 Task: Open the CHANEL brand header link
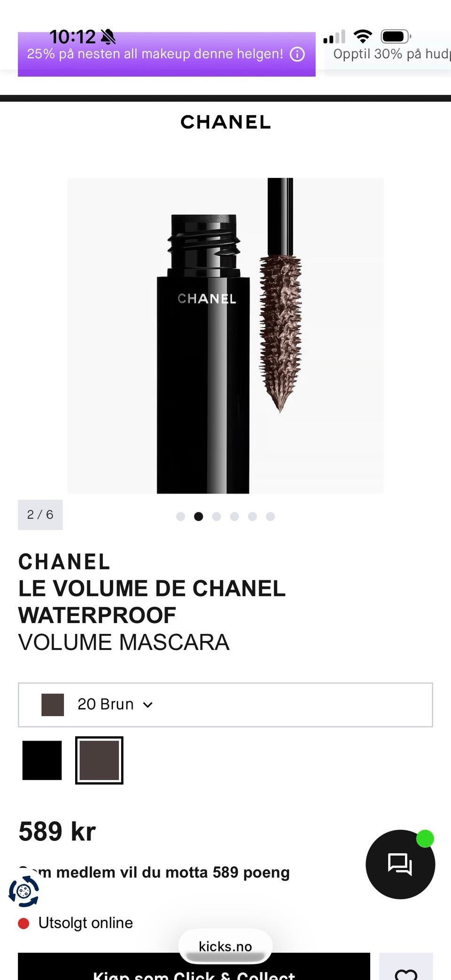pyautogui.click(x=225, y=122)
